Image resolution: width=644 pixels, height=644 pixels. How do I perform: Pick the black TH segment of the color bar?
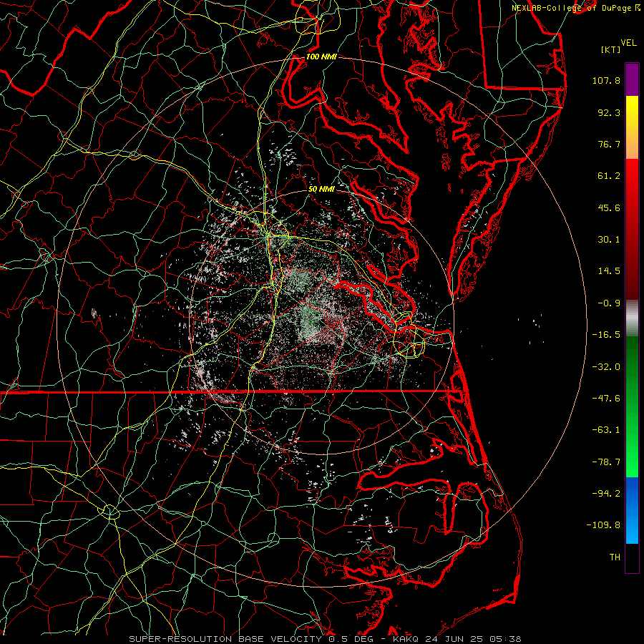(x=632, y=558)
